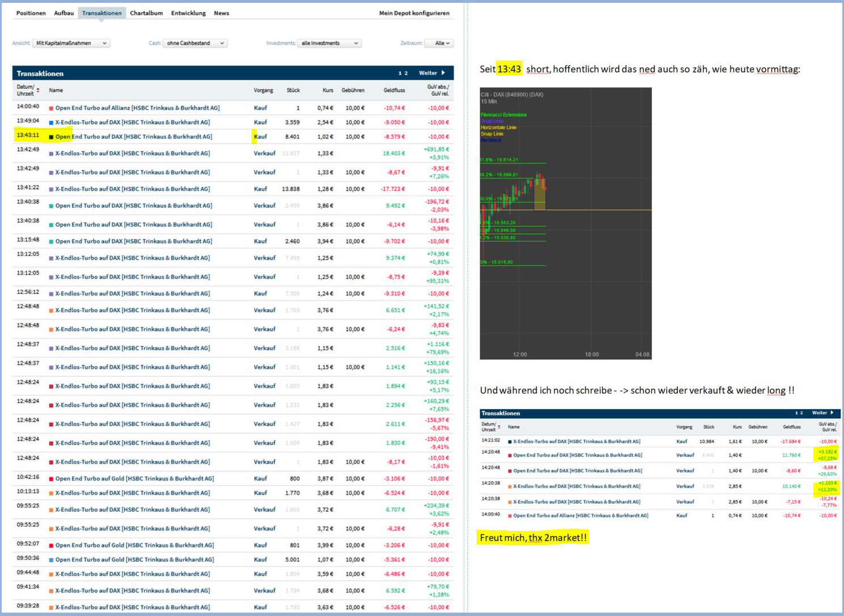Click sort arrows beside Datum/Uhrzeit in main table
The height and width of the screenshot is (616, 844).
tap(38, 91)
